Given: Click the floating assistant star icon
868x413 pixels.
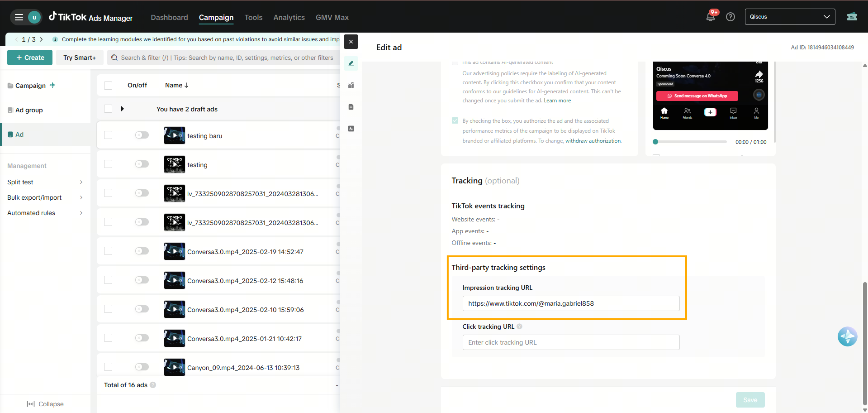Looking at the screenshot, I should [847, 336].
